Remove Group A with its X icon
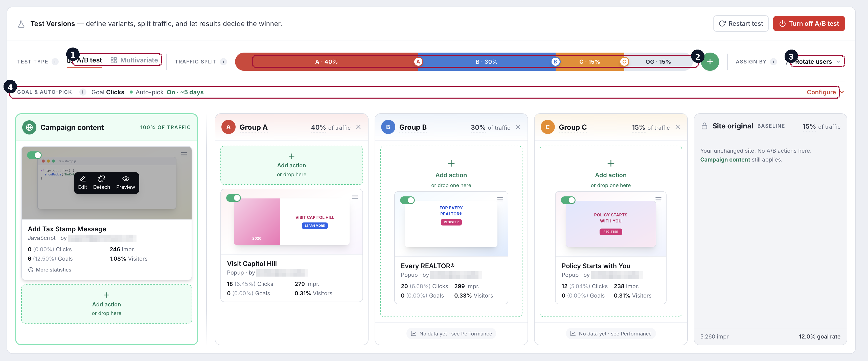The width and height of the screenshot is (868, 361). (x=358, y=127)
